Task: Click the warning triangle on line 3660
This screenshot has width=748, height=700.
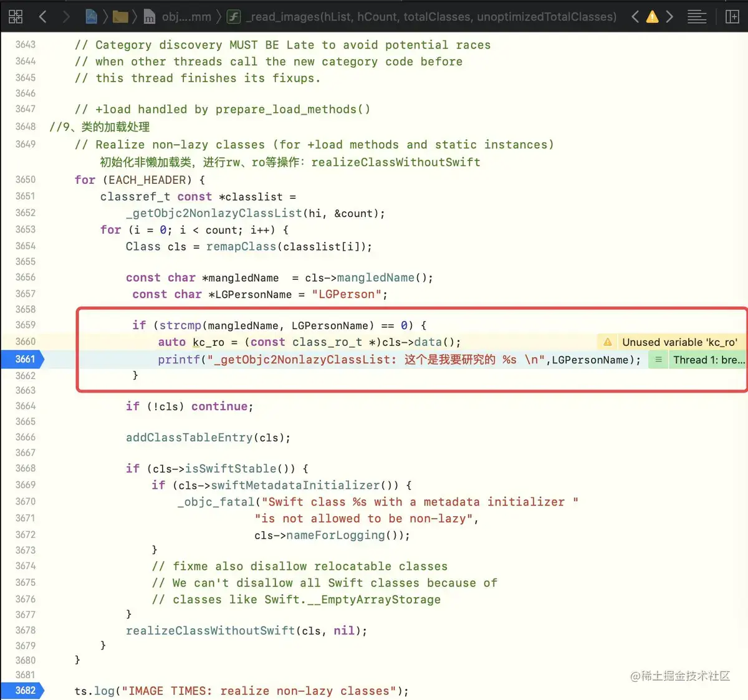Action: pos(607,342)
